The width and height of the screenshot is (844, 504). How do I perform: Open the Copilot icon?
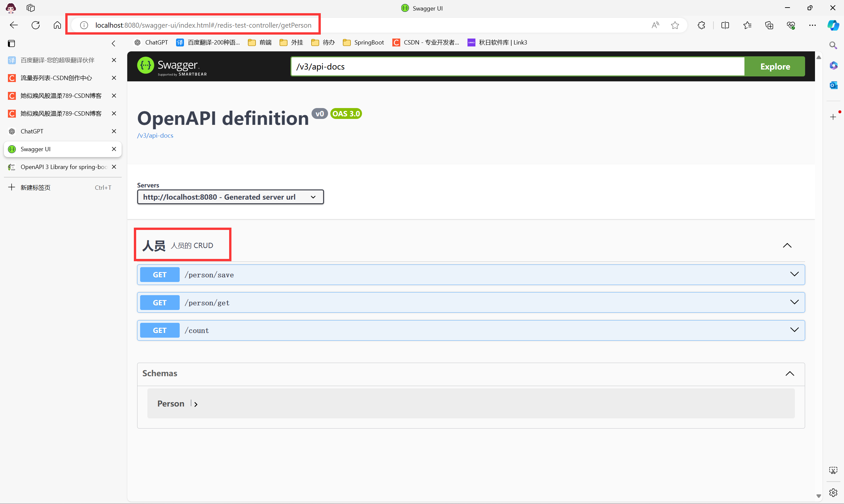tap(833, 25)
